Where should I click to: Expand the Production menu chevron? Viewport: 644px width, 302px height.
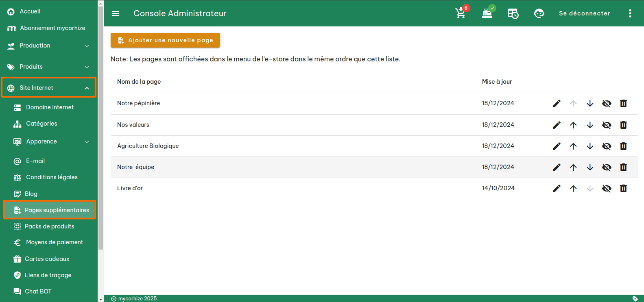87,46
